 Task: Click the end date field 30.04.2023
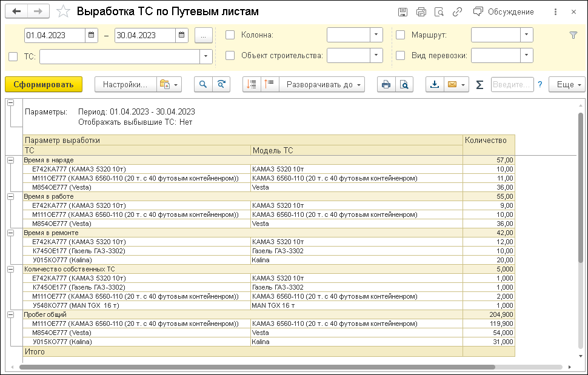[145, 35]
